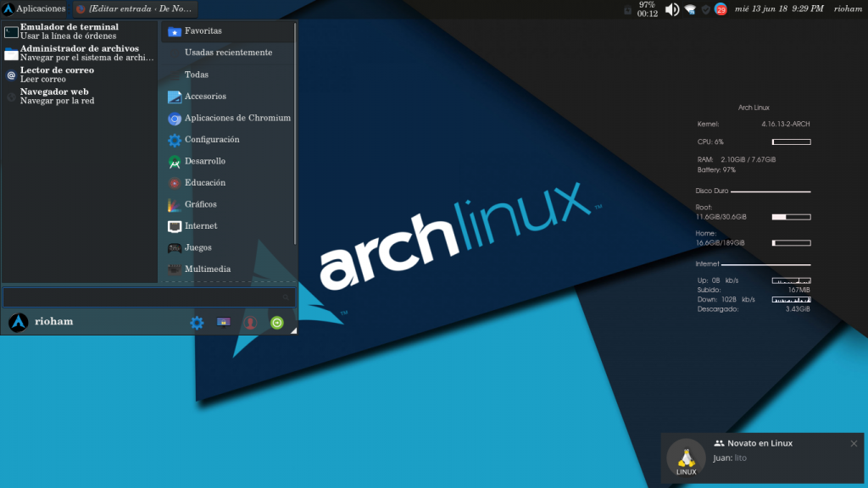
Task: Choose the Juegos category
Action: 227,247
